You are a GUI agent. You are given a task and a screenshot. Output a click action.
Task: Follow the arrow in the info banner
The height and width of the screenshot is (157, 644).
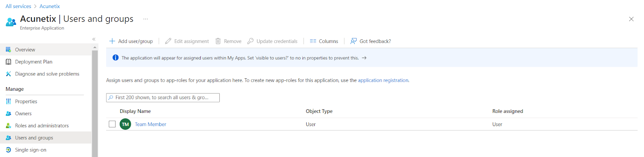coord(364,58)
